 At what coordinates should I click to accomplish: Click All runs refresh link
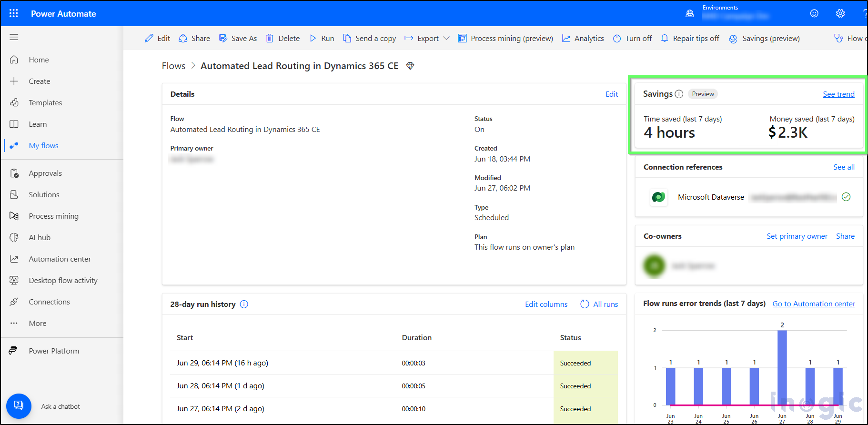599,304
